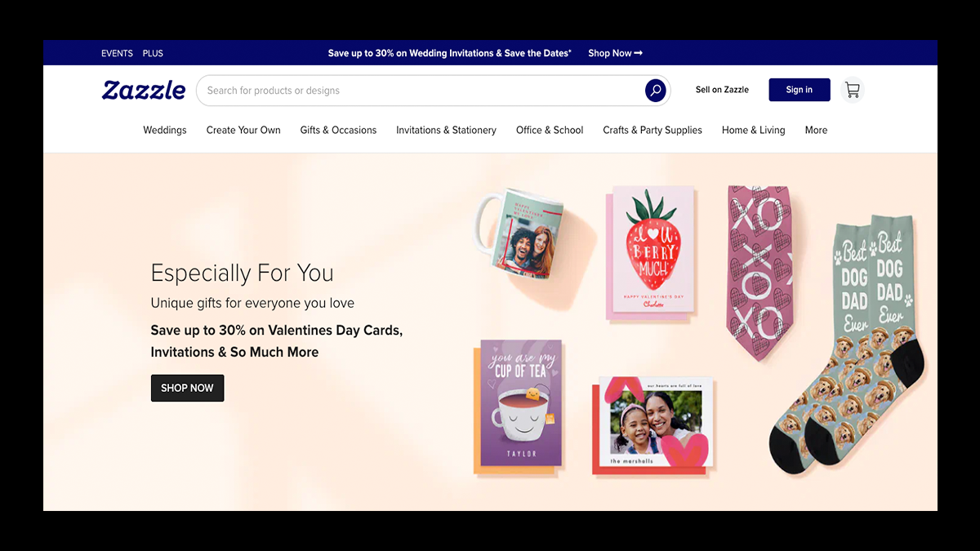980x551 pixels.
Task: Click the PLUS link
Action: (153, 53)
